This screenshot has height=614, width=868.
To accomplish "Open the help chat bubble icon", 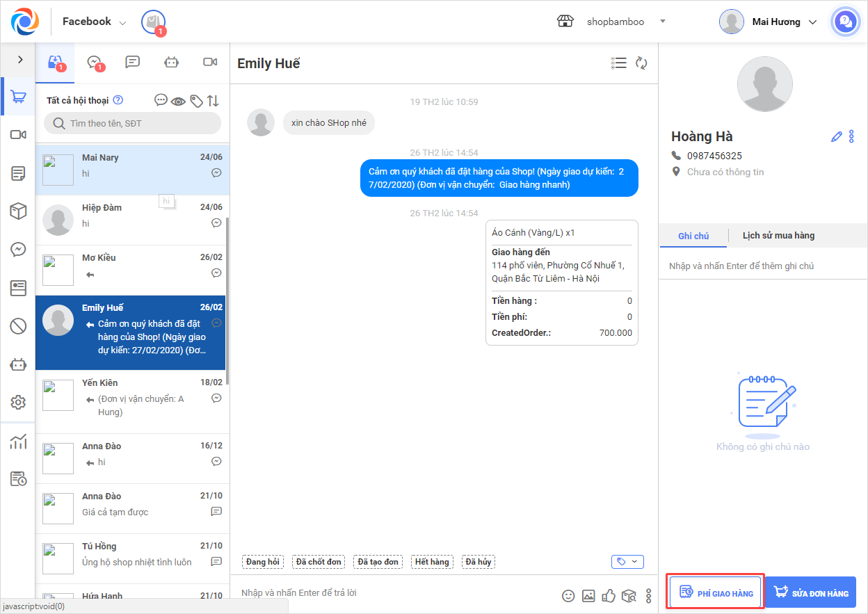I will tap(845, 22).
